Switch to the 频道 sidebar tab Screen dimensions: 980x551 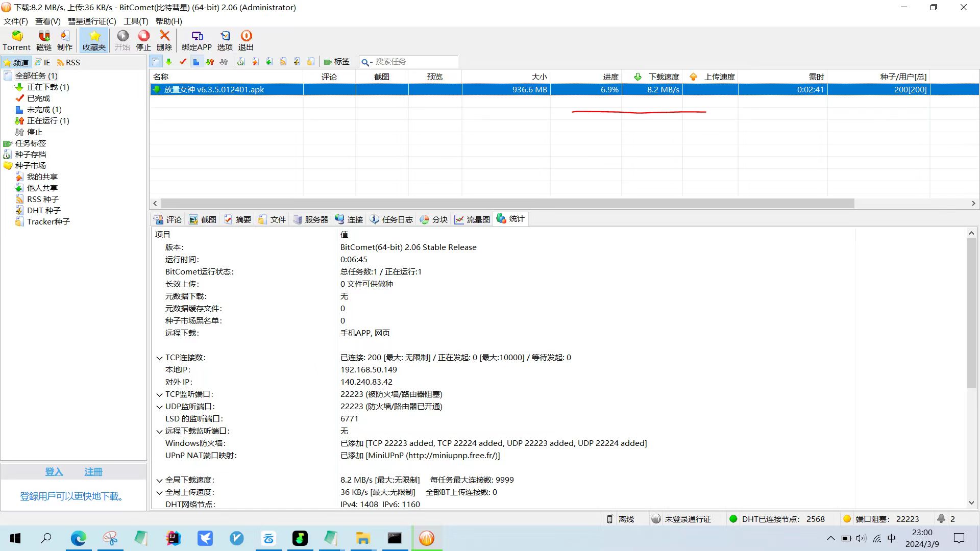pos(16,63)
